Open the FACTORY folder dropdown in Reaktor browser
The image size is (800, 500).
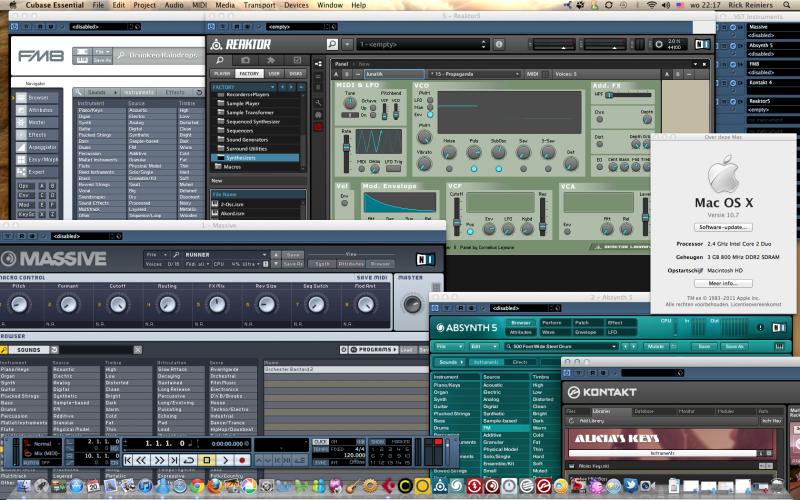(243, 87)
